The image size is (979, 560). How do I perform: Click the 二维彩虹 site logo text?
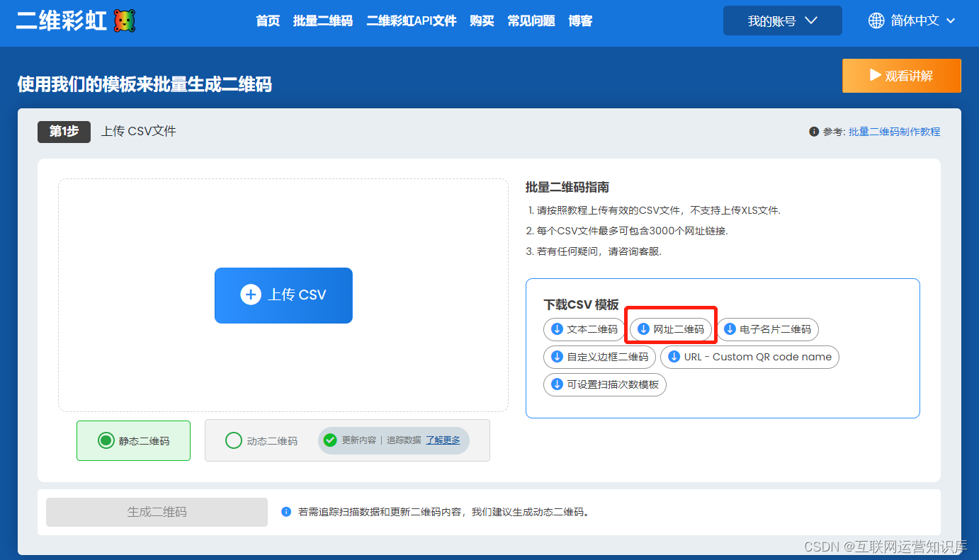[x=61, y=21]
